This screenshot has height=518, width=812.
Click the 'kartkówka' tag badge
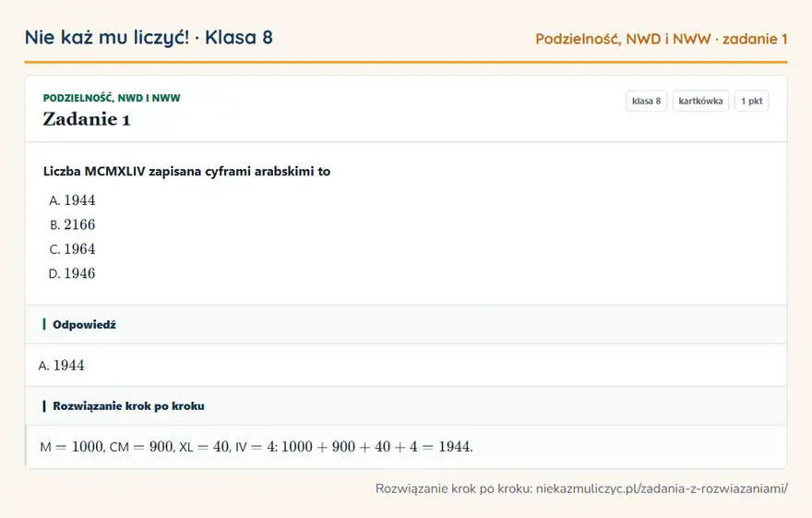tap(700, 101)
